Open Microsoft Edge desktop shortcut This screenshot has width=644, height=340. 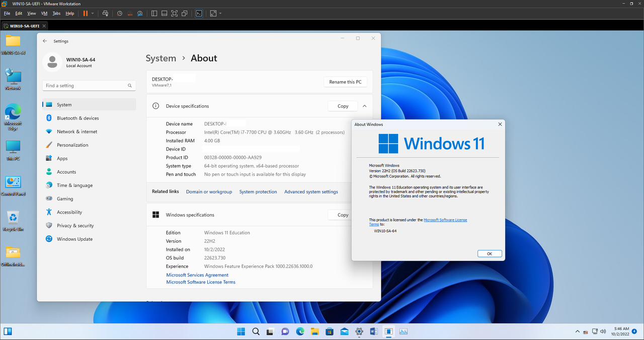(13, 117)
